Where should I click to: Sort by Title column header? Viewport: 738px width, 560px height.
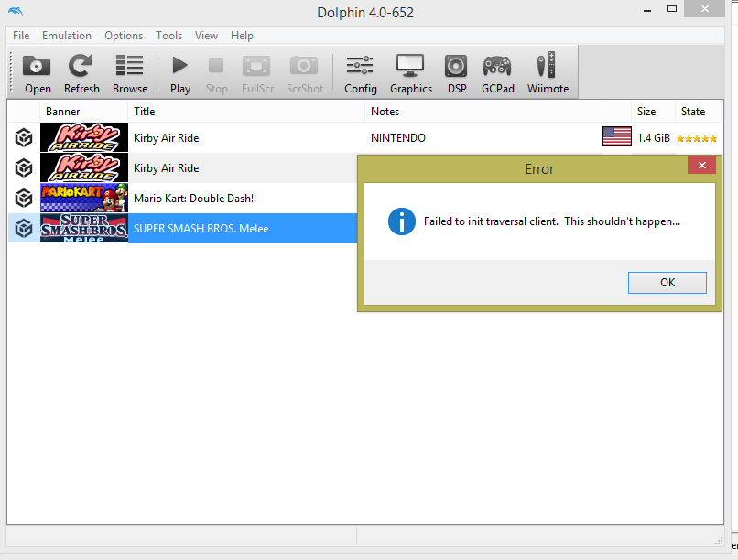pos(246,112)
